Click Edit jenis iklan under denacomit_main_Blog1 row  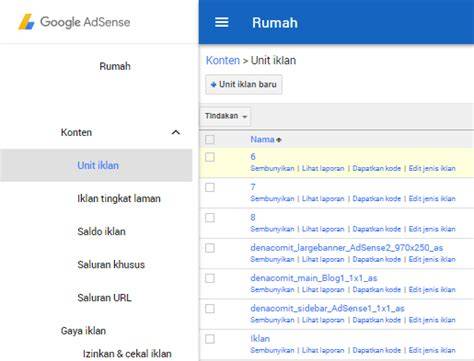(x=432, y=290)
